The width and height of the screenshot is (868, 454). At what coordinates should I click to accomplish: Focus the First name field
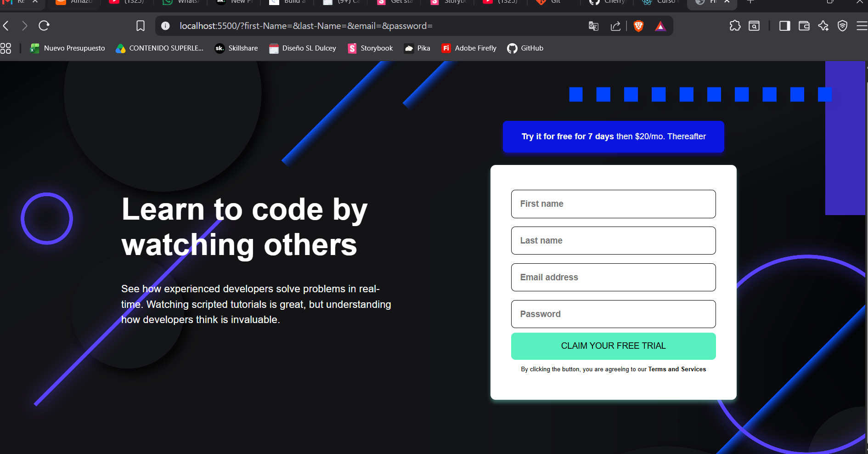614,204
